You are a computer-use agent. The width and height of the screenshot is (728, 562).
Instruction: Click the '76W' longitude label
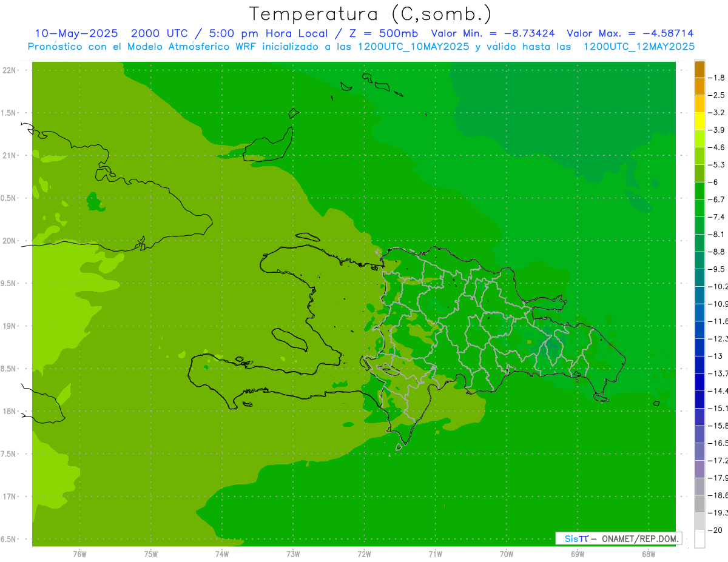(79, 554)
